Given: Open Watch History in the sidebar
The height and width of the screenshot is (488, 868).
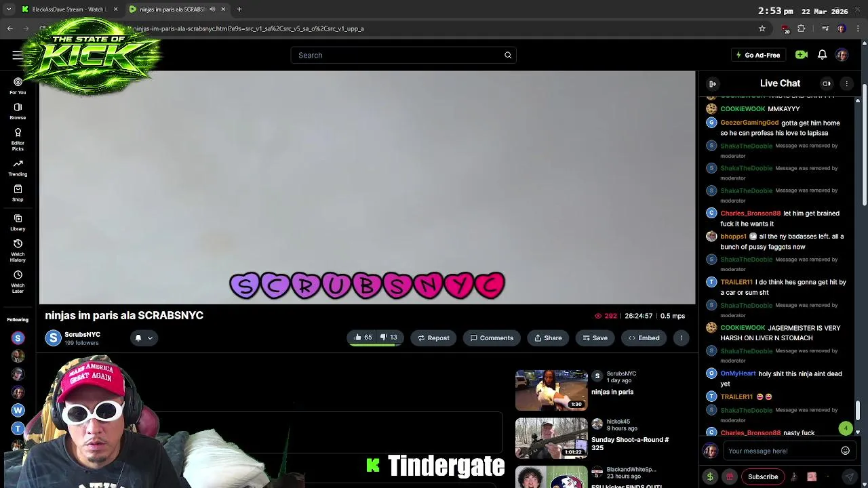Looking at the screenshot, I should (x=18, y=250).
